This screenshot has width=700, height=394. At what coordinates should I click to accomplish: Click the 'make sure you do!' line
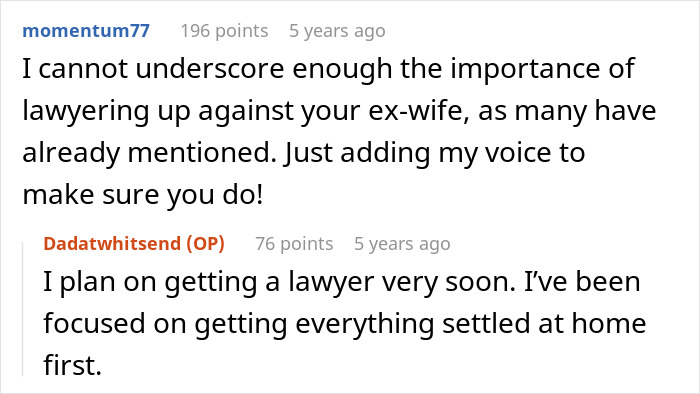[143, 195]
